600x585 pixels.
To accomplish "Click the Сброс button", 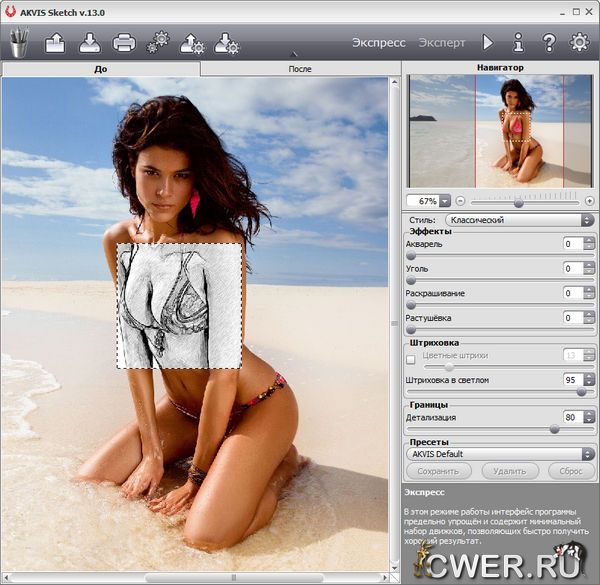I will pyautogui.click(x=570, y=470).
